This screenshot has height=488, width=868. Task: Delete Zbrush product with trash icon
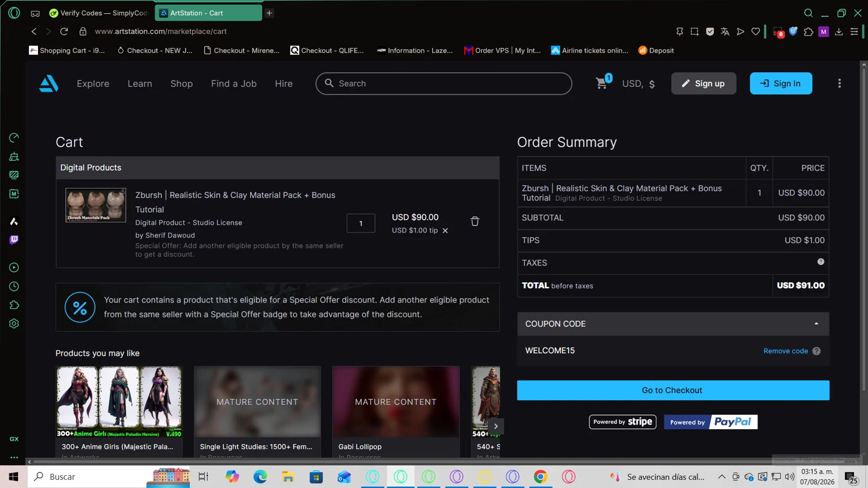click(475, 221)
